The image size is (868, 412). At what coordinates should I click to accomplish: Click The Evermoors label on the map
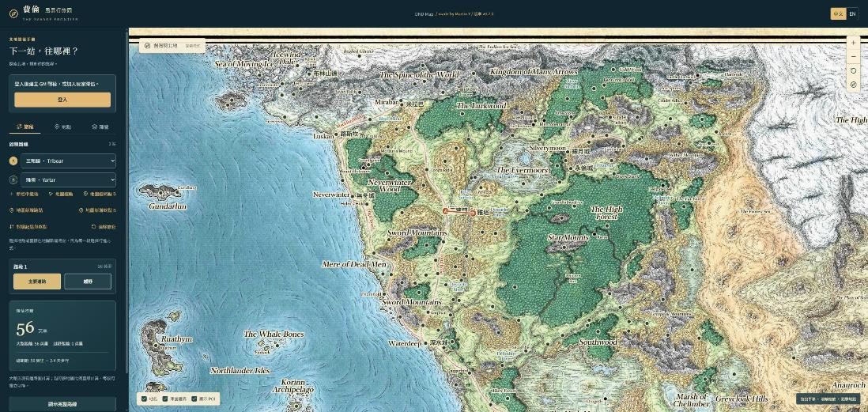[x=522, y=170]
